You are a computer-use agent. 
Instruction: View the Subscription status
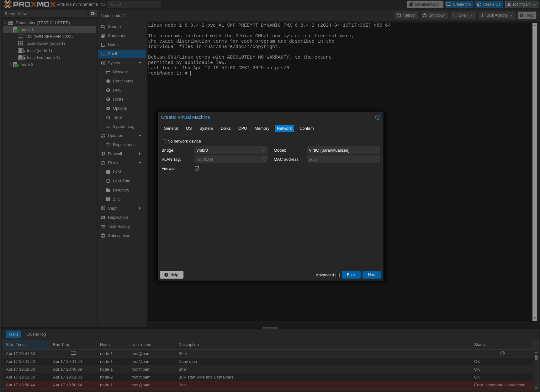119,235
